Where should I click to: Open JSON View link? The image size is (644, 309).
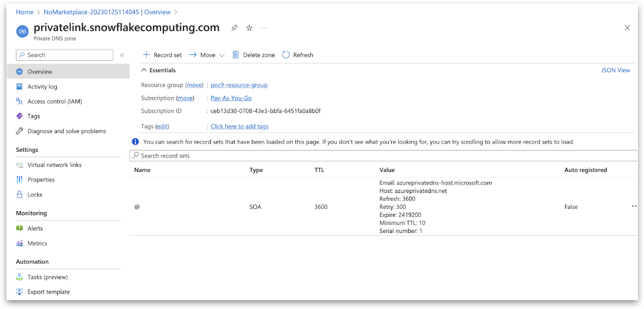pos(615,70)
